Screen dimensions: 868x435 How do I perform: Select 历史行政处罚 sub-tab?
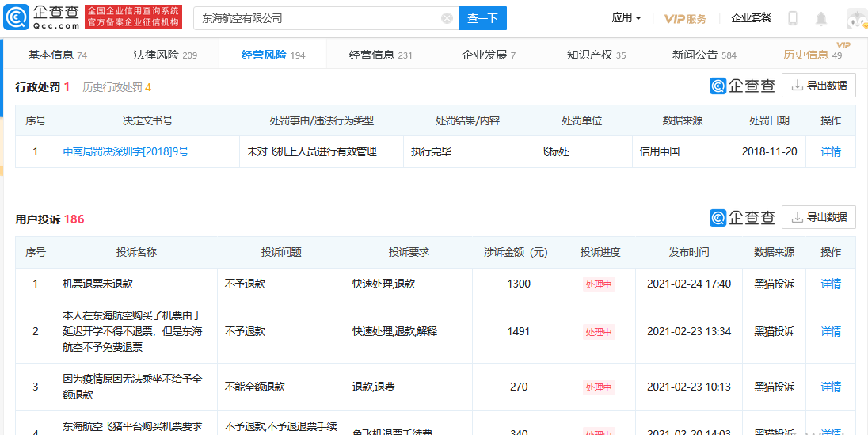116,87
